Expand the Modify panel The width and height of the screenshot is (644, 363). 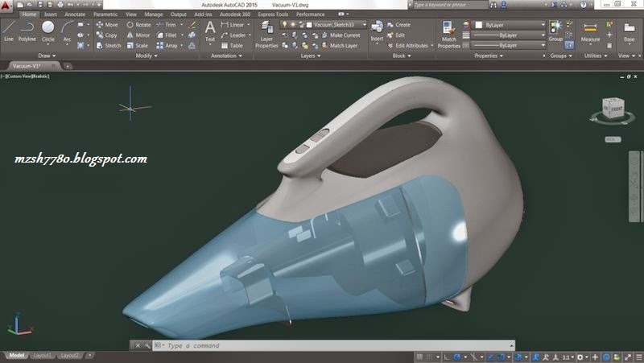coord(147,56)
